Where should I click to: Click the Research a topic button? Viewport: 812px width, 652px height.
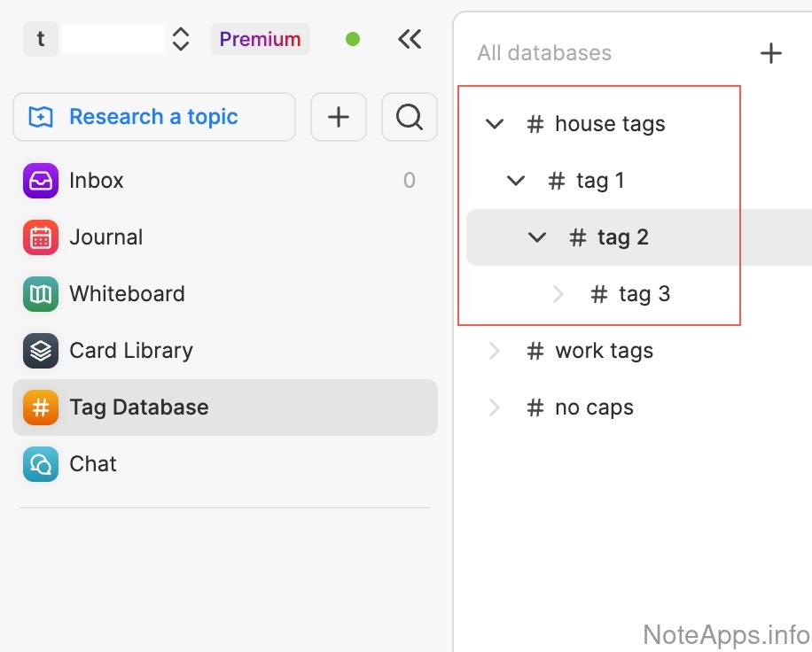(x=153, y=117)
